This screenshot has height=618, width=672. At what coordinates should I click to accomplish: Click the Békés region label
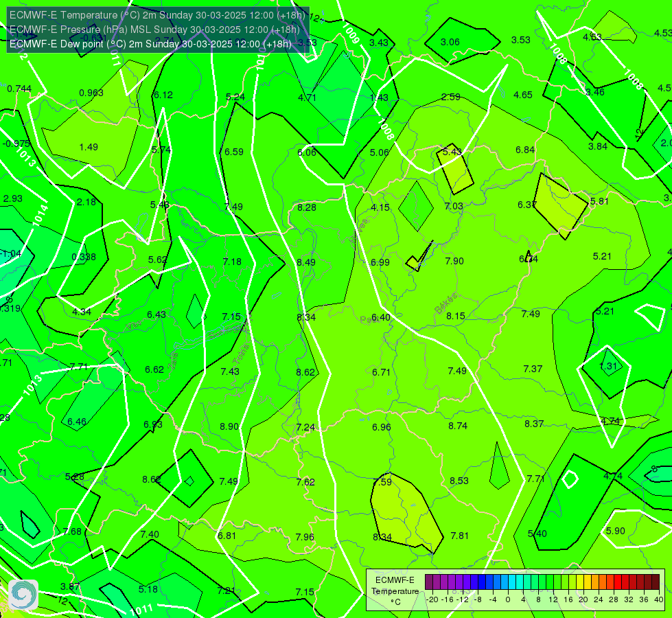coord(446,304)
